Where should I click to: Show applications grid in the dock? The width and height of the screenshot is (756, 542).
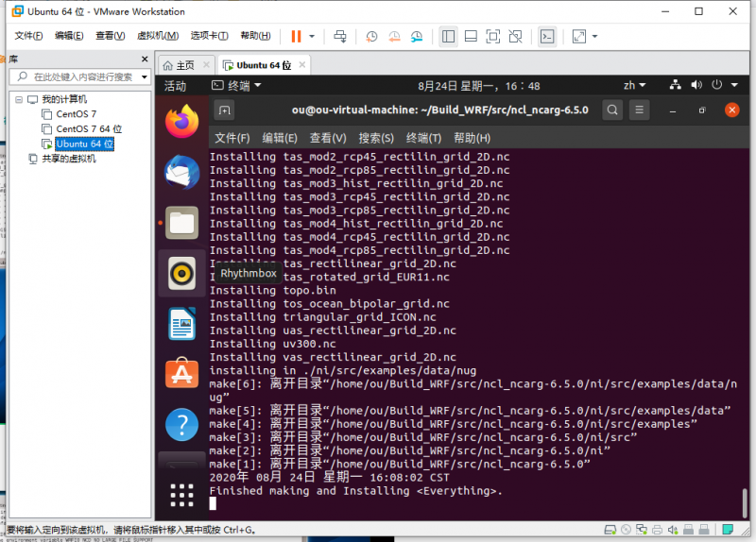point(181,496)
